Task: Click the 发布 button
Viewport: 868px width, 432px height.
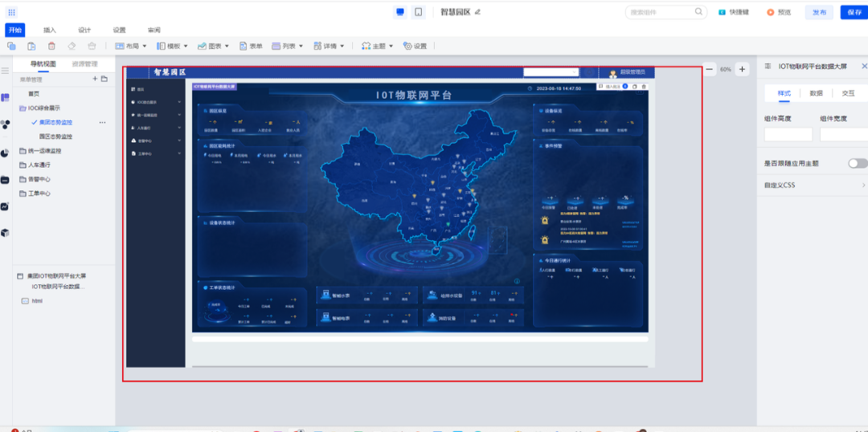Action: pyautogui.click(x=819, y=12)
